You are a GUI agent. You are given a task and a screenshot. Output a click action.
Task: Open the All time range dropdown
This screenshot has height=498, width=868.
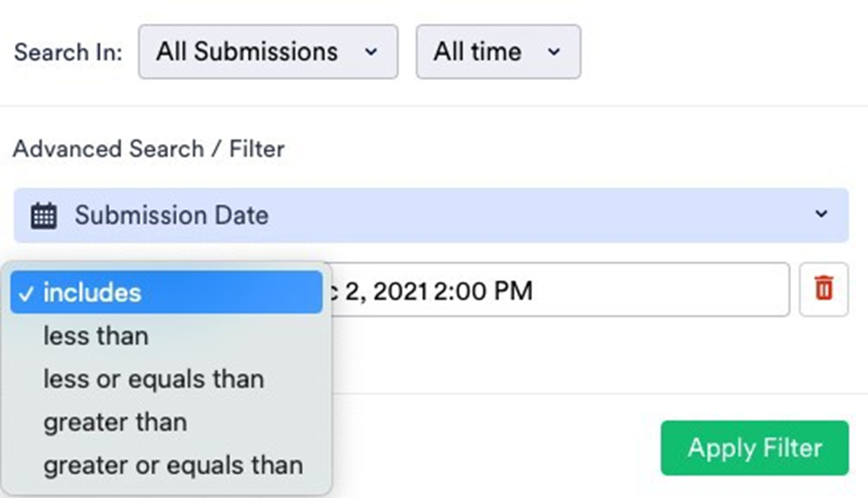(x=497, y=52)
